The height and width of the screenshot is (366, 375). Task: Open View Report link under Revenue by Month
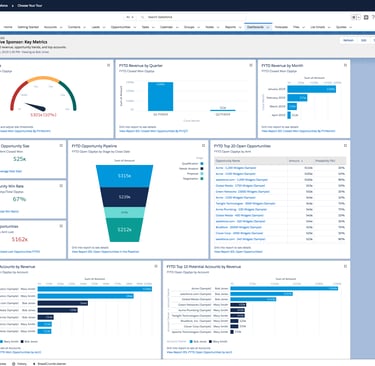[298, 131]
